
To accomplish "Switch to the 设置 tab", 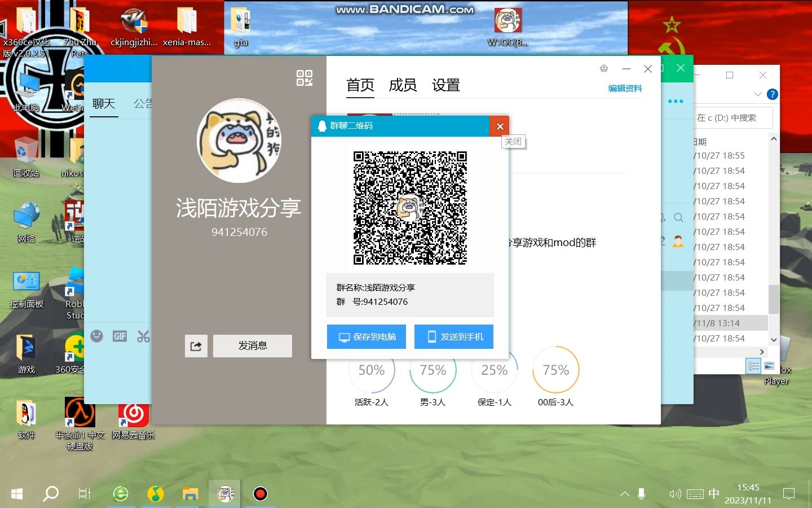I will (x=446, y=86).
